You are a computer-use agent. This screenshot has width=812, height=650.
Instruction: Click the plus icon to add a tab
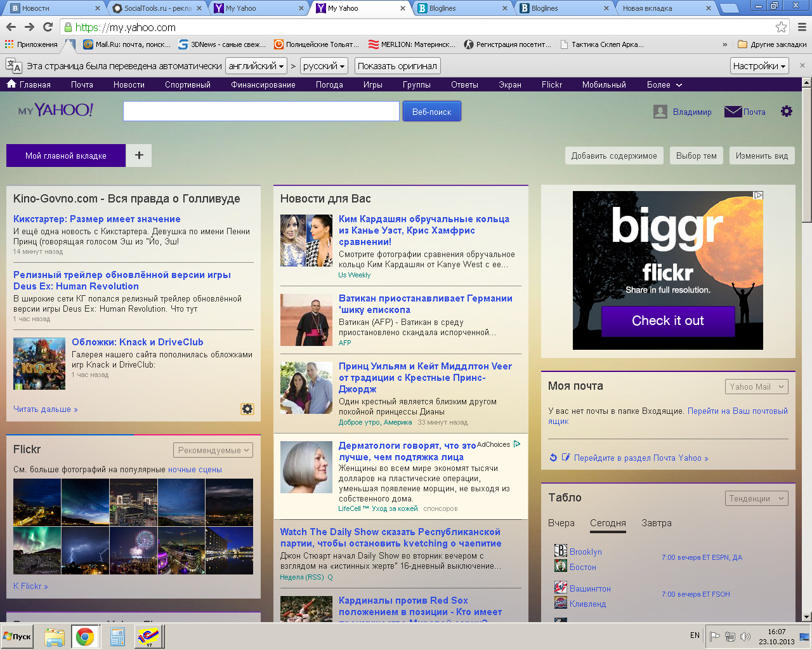139,155
